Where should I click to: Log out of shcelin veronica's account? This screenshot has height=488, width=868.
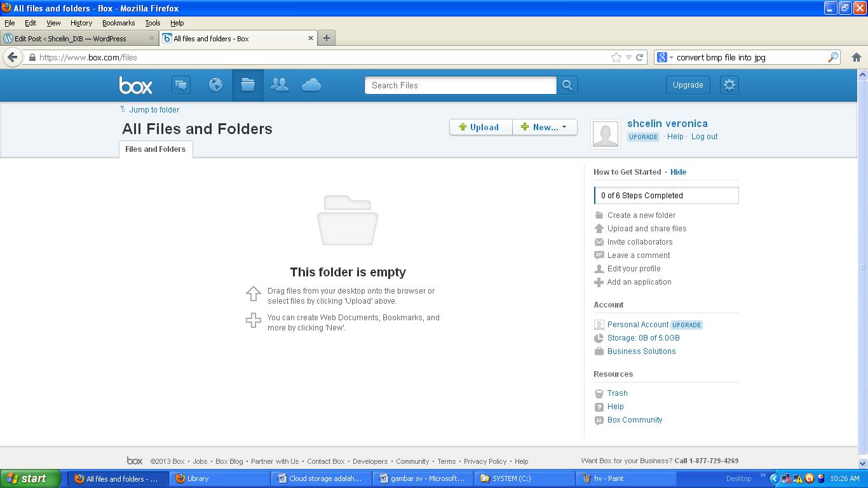(704, 136)
